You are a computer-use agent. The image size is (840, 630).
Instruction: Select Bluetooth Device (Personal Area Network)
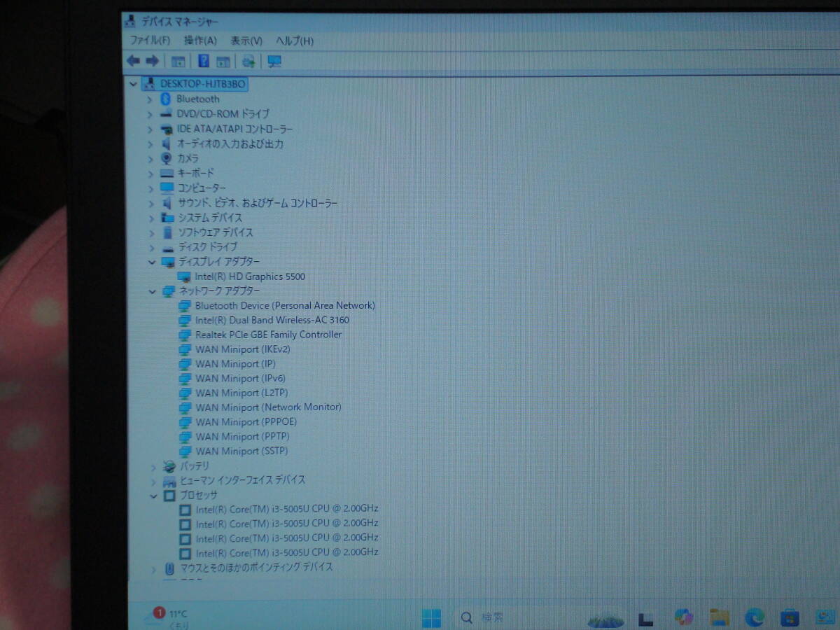pyautogui.click(x=285, y=305)
